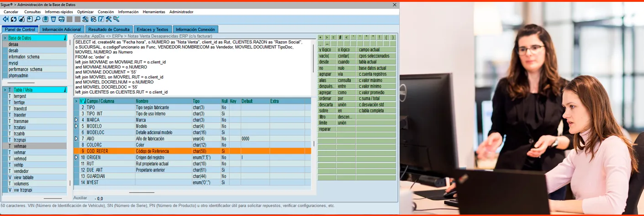Click the trash bin delete icon

coord(53,19)
